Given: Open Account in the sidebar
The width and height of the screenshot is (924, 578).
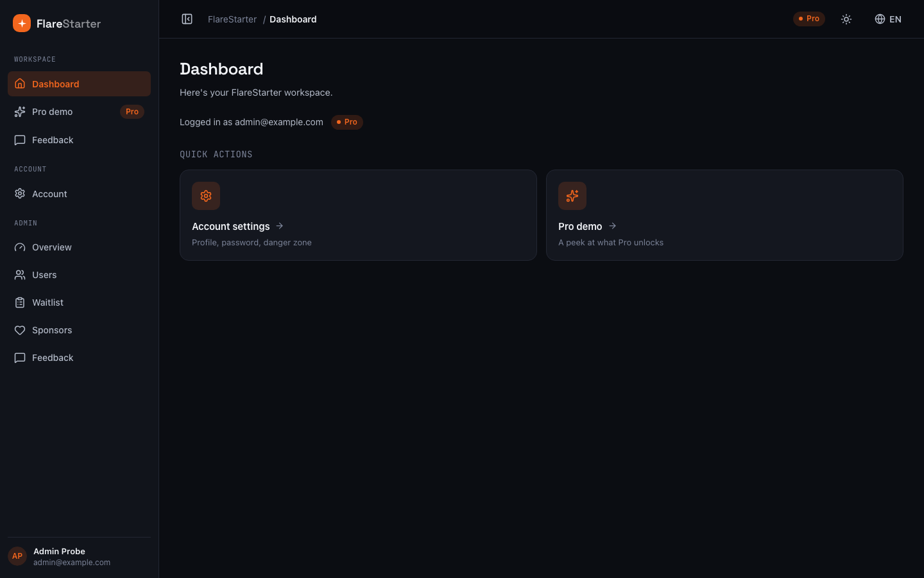Looking at the screenshot, I should [x=79, y=194].
